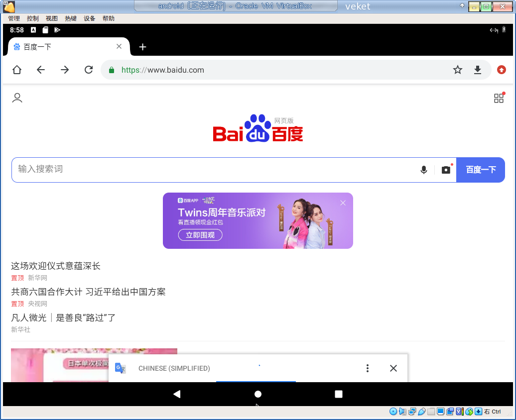Select the 百度一下 browser tab
Screen dimensions: 516x420
tap(68, 47)
